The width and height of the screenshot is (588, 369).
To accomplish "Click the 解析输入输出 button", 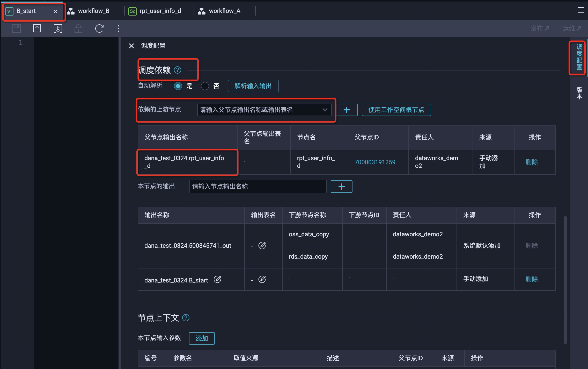I will pos(253,86).
